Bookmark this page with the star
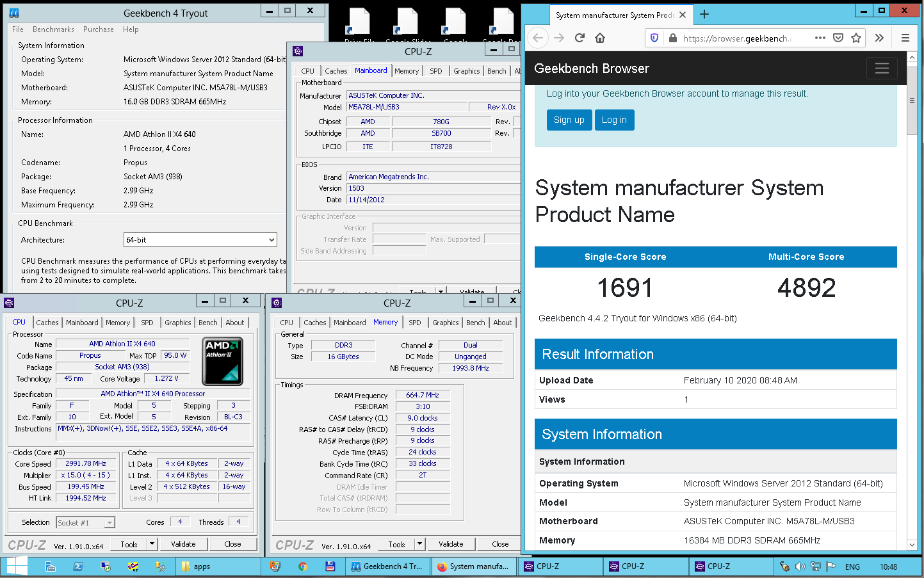This screenshot has height=578, width=924. 856,38
